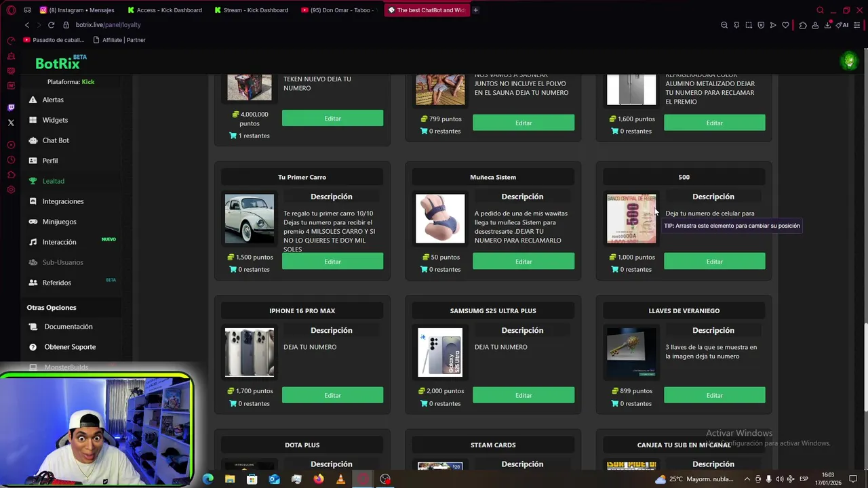This screenshot has width=868, height=488.
Task: Open the Referidos section
Action: (56, 283)
